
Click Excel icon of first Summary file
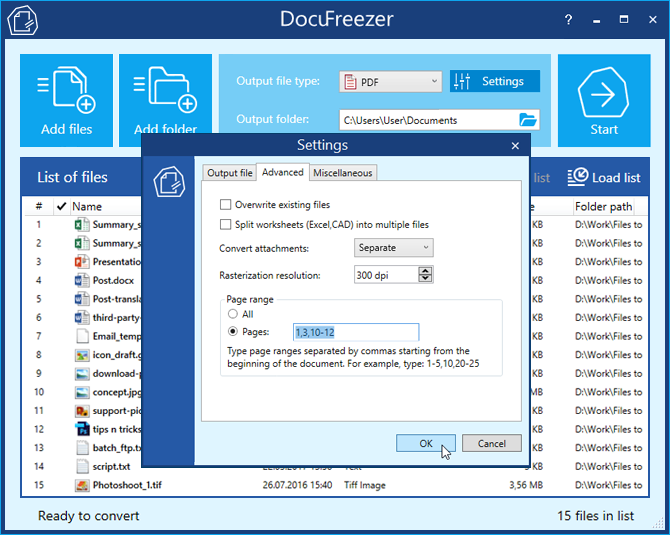82,225
